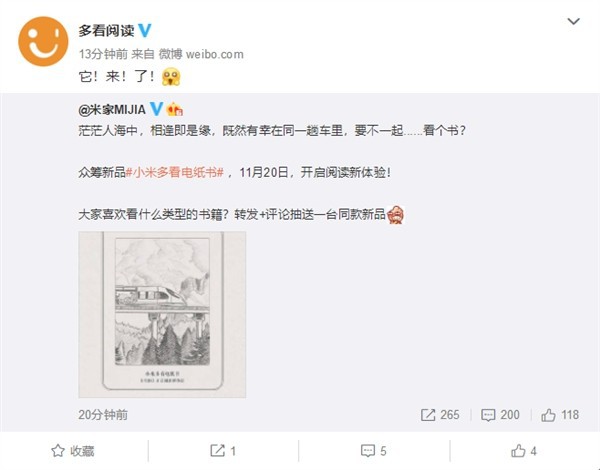The height and width of the screenshot is (470, 600).
Task: Like the original post with 118 likes
Action: click(x=560, y=415)
